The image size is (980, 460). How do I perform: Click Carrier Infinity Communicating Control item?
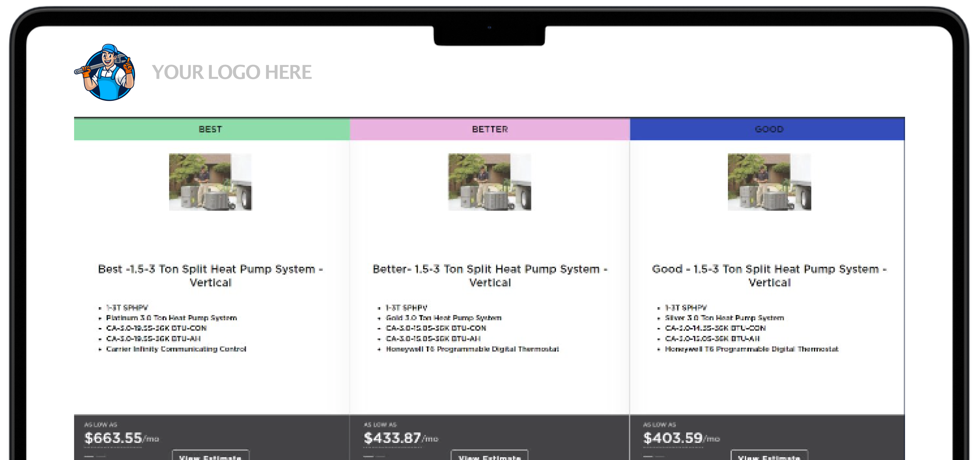pos(176,349)
